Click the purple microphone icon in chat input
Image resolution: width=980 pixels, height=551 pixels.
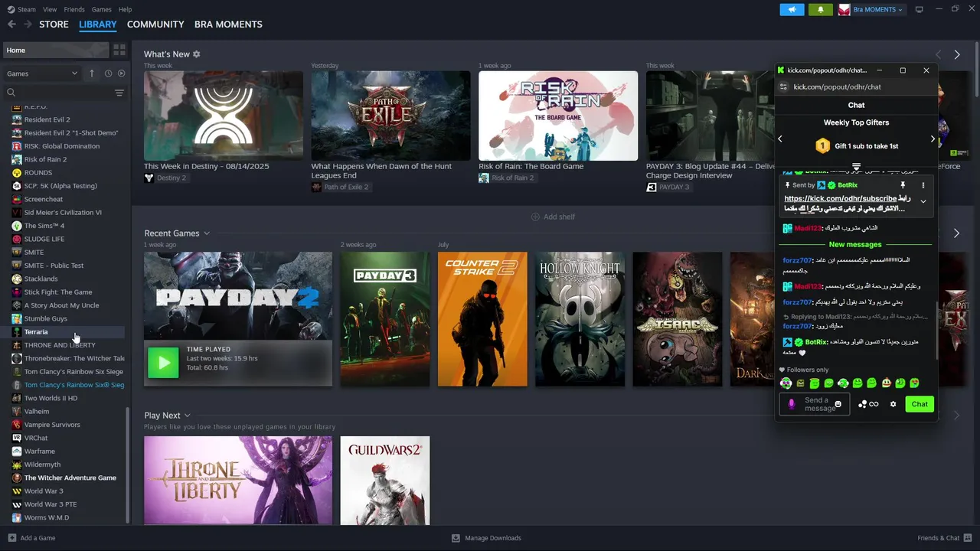coord(792,404)
